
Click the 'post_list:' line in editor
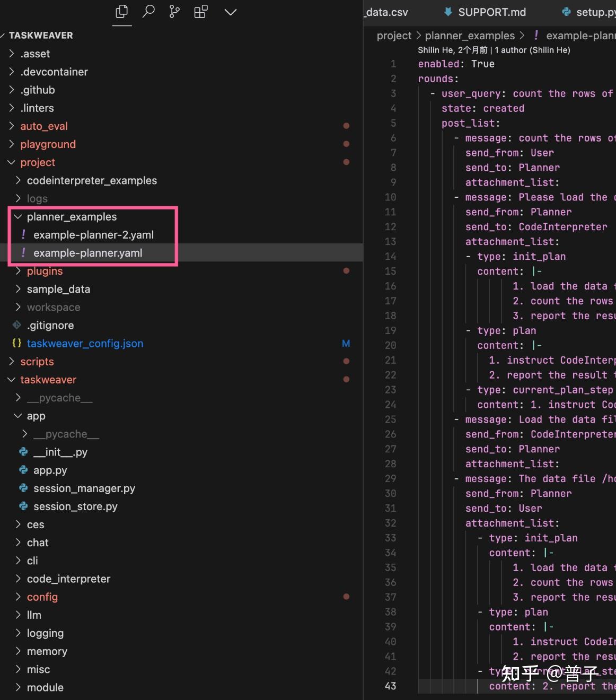pos(471,123)
